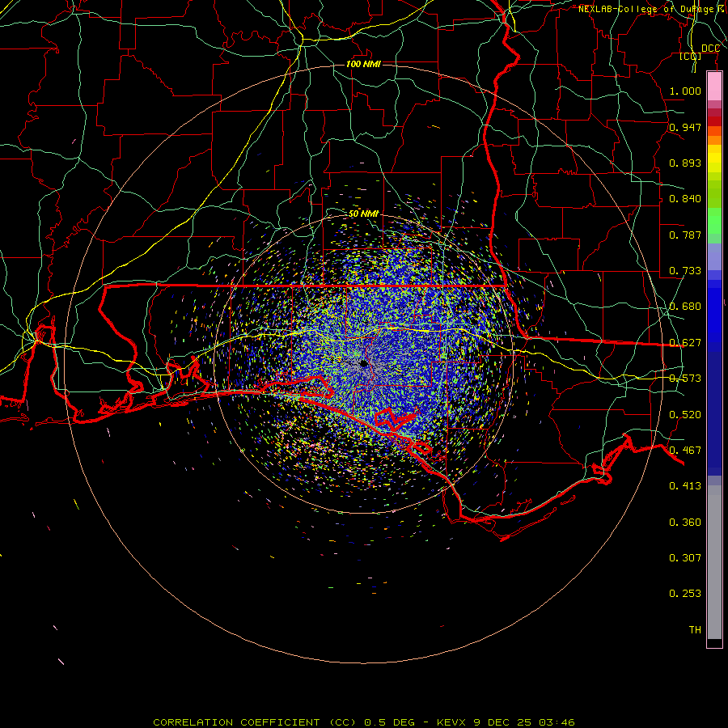
Task: Click the DCC label above the color scale
Action: (710, 49)
